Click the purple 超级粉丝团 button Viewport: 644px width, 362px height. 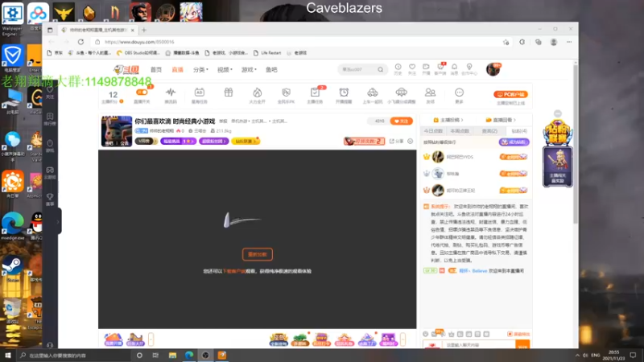pyautogui.click(x=213, y=142)
